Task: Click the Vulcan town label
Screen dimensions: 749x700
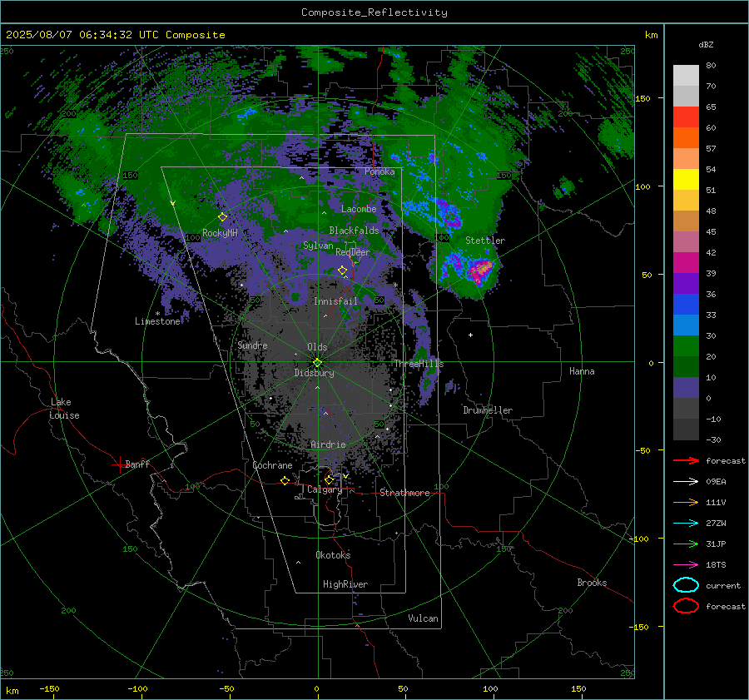Action: coord(424,618)
